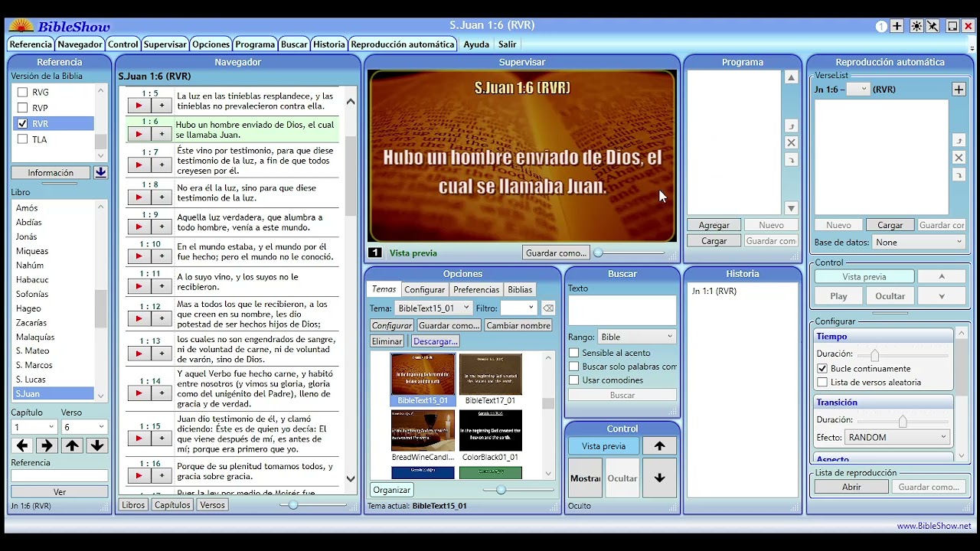Screen dimensions: 980x551
Task: Open the Filtro dropdown
Action: [518, 308]
